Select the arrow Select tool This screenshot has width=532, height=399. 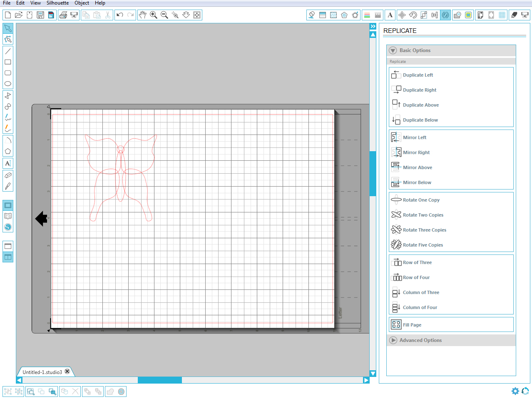point(8,28)
